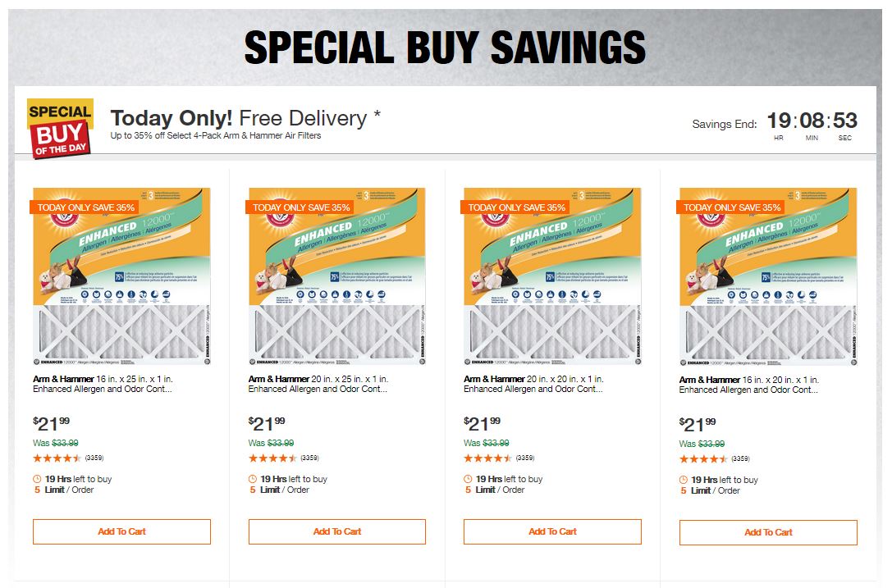Click the clock icon under the 16x25 filter

point(37,479)
